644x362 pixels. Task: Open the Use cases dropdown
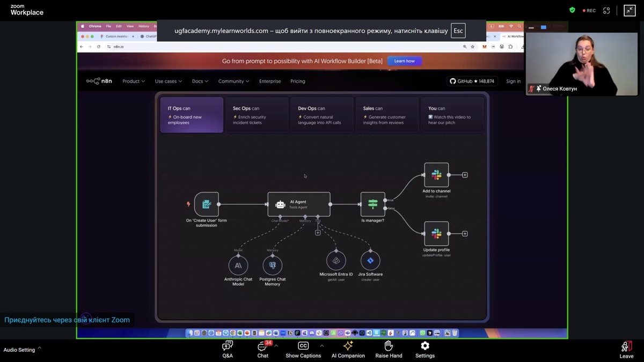[168, 82]
